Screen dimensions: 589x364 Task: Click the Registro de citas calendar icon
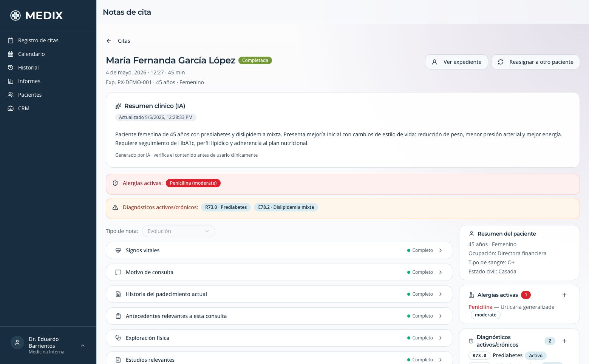(11, 40)
